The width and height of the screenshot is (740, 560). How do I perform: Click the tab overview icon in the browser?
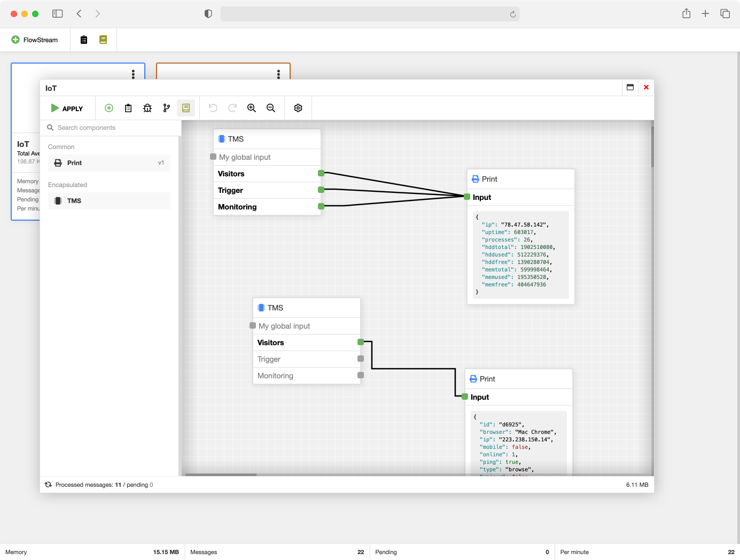point(725,13)
